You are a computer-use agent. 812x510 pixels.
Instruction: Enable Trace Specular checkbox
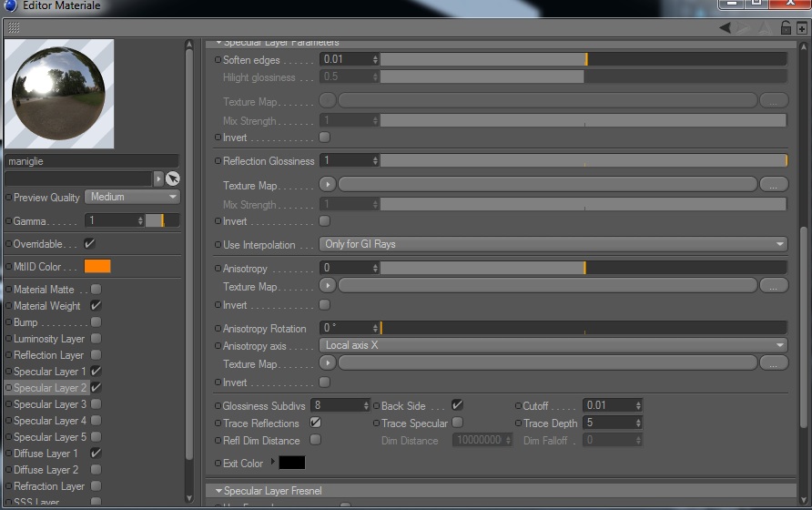tap(457, 423)
